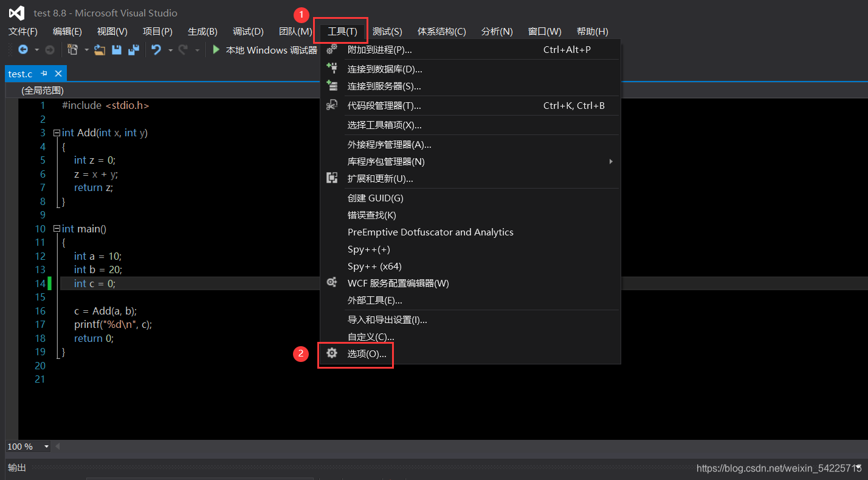Select 导入和导出设置(I)... menu entry

point(470,320)
